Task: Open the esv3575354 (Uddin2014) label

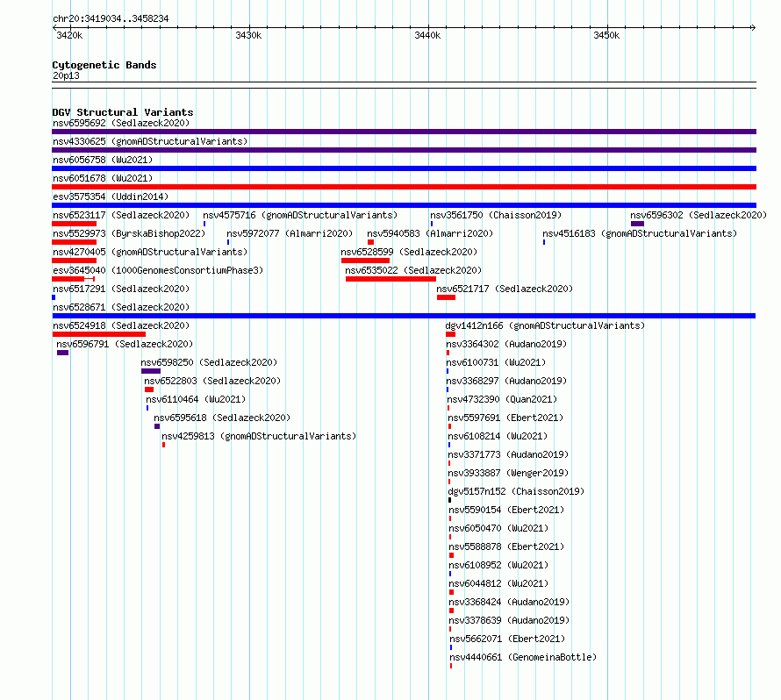Action: [111, 196]
